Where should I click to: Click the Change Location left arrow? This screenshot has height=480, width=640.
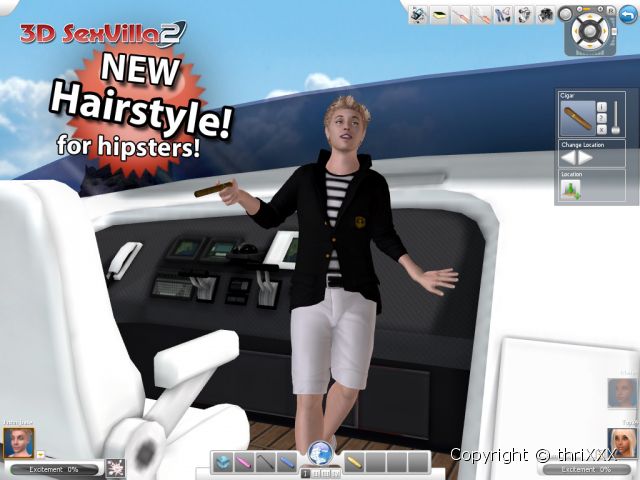point(568,158)
